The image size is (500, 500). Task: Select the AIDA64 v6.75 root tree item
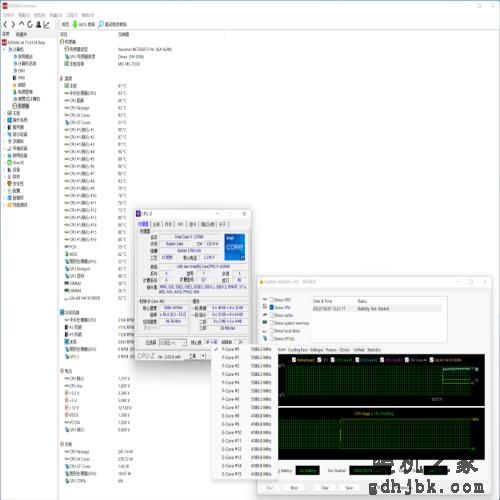[24, 42]
